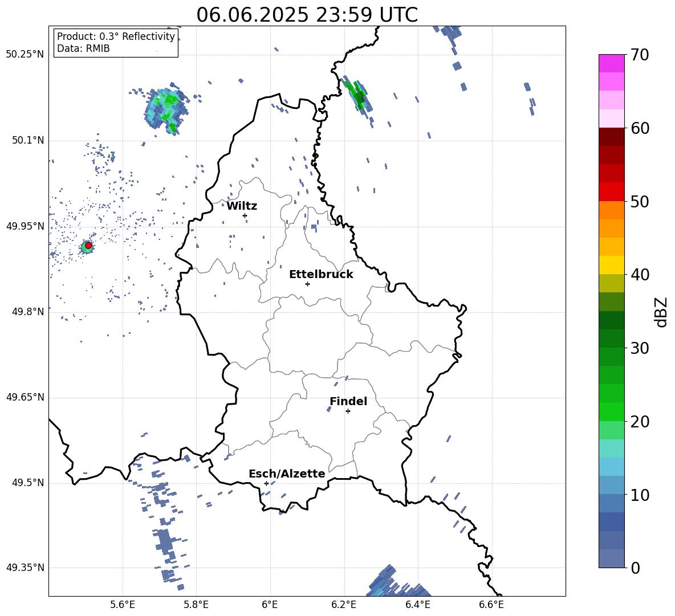Click the 'Product: 0.3° Reflectivity' label

click(x=116, y=36)
